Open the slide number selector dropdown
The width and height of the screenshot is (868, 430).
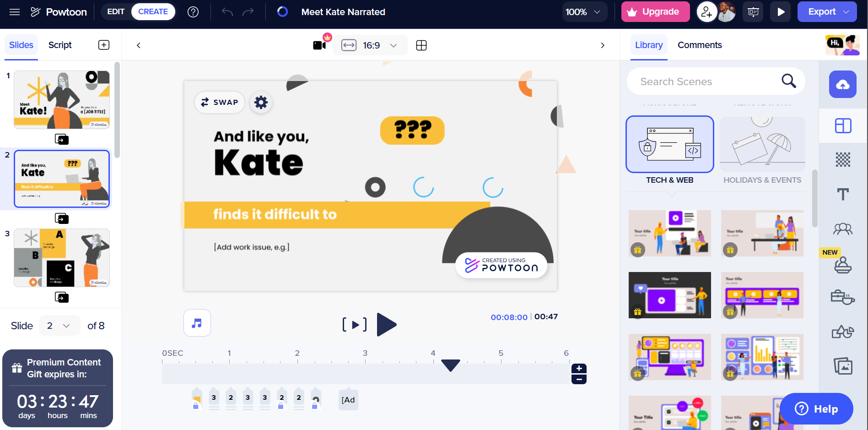click(x=59, y=326)
